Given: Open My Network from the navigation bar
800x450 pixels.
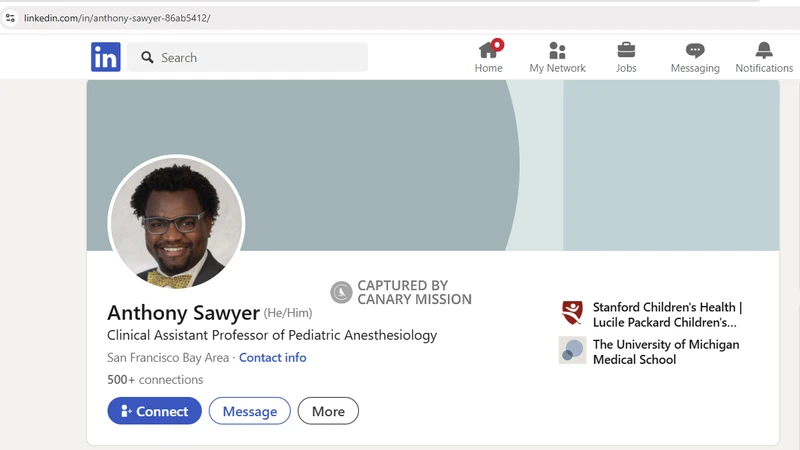Looking at the screenshot, I should click(x=557, y=57).
